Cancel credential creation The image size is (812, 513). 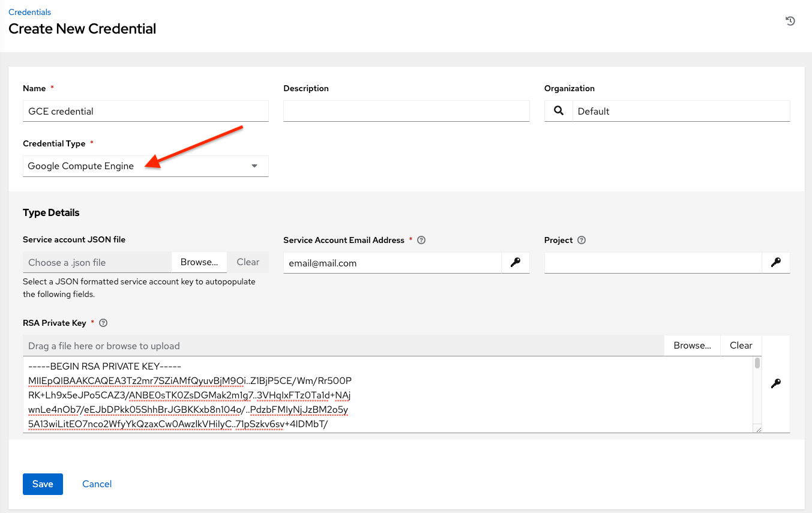[x=97, y=484]
